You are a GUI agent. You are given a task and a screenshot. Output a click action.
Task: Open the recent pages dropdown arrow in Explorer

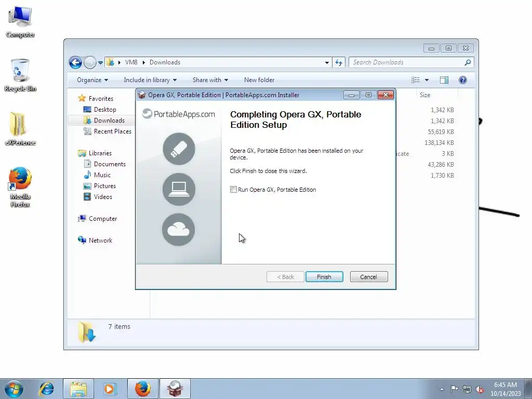(100, 63)
